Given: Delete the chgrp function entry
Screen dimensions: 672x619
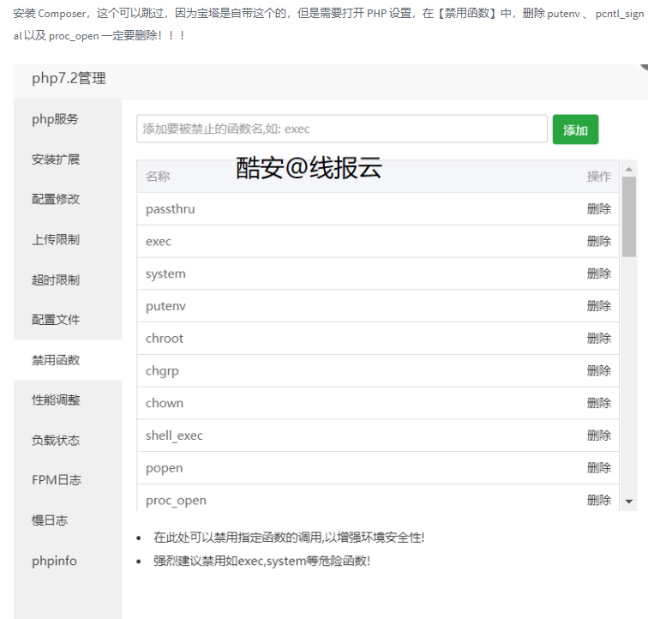Looking at the screenshot, I should coord(598,370).
